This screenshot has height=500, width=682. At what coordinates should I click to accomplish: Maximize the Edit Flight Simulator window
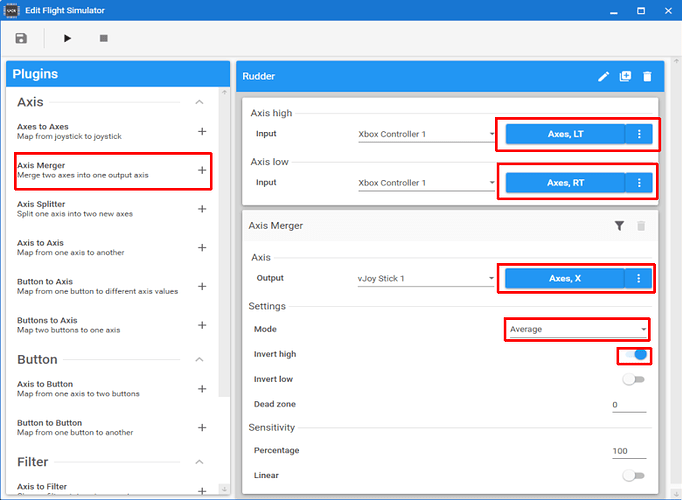click(x=641, y=11)
